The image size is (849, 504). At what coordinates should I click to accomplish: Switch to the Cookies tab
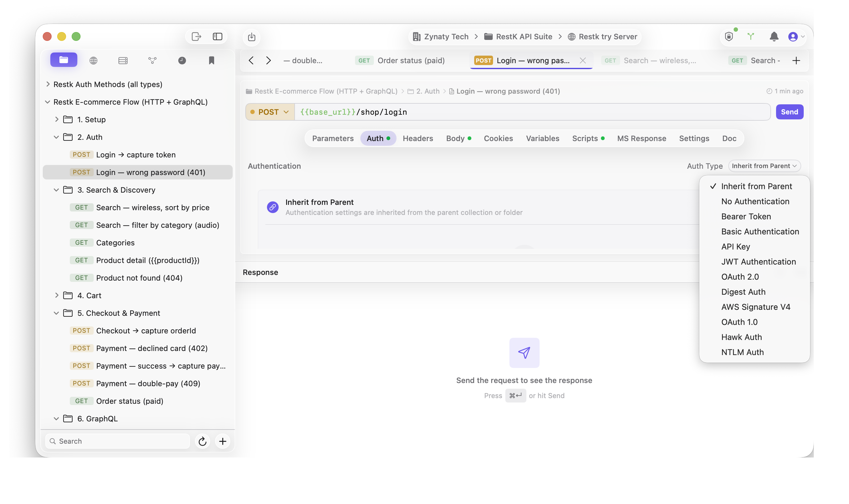(498, 138)
